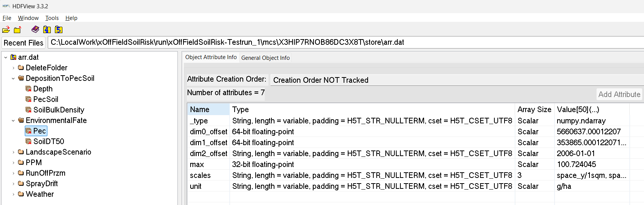Click the HDF5 library version icon
This screenshot has height=205, width=644.
pyautogui.click(x=59, y=29)
